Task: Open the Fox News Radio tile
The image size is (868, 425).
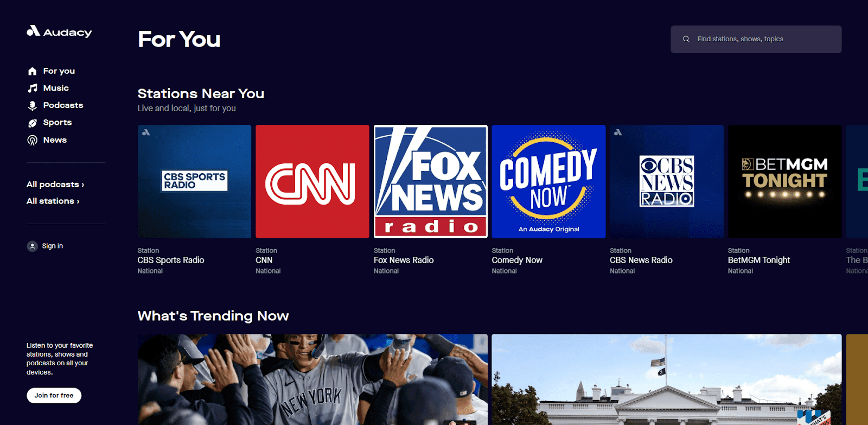Action: coord(431,181)
